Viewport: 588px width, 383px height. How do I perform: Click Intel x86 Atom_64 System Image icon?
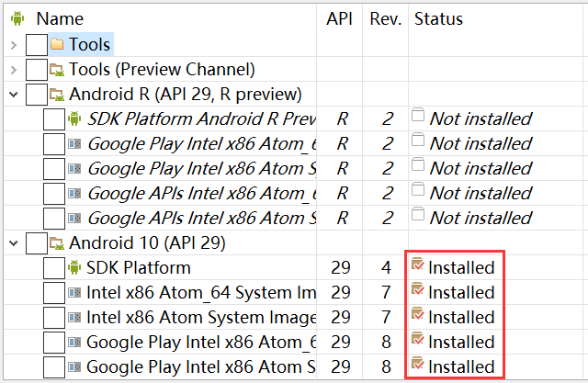pyautogui.click(x=74, y=292)
